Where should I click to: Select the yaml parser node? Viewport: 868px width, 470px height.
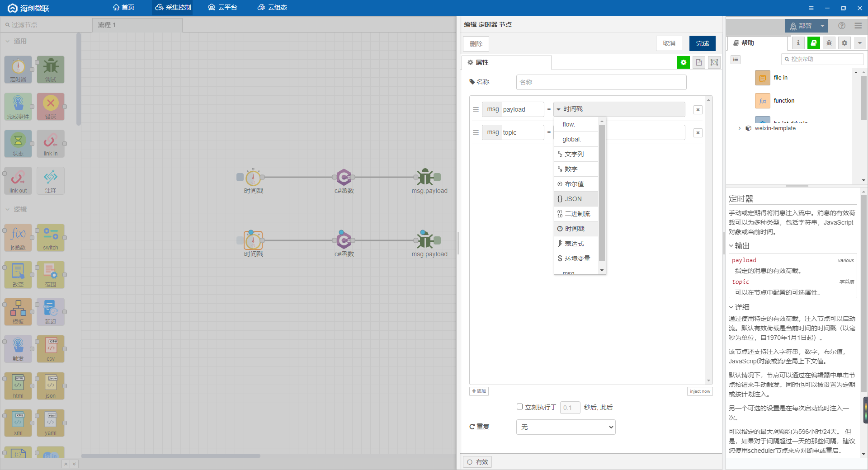point(51,423)
